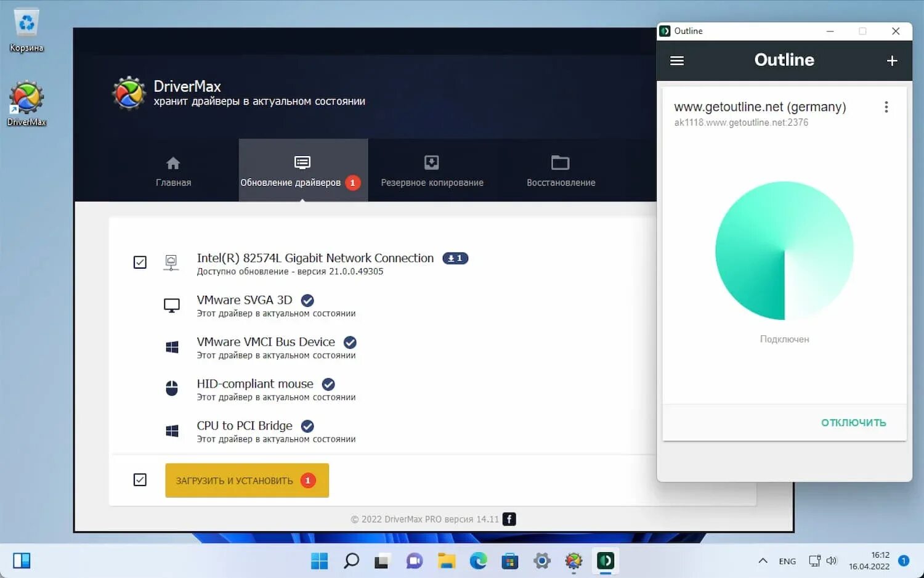Image resolution: width=924 pixels, height=578 pixels.
Task: Launch Microsoft Edge from the taskbar
Action: tap(478, 561)
